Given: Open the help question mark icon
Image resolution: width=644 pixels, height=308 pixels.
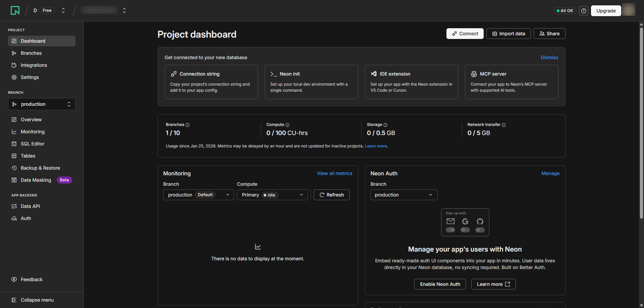Looking at the screenshot, I should pyautogui.click(x=584, y=11).
